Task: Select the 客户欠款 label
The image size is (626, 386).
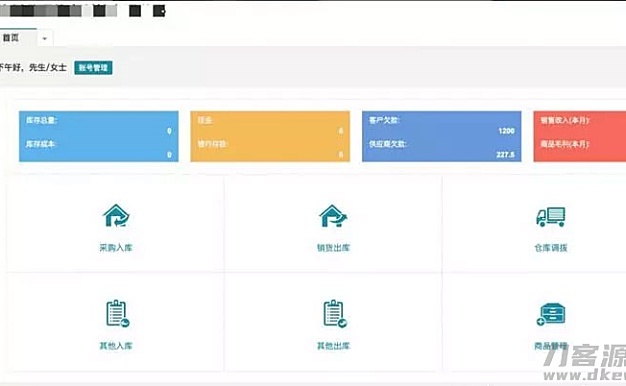Action: pyautogui.click(x=384, y=120)
